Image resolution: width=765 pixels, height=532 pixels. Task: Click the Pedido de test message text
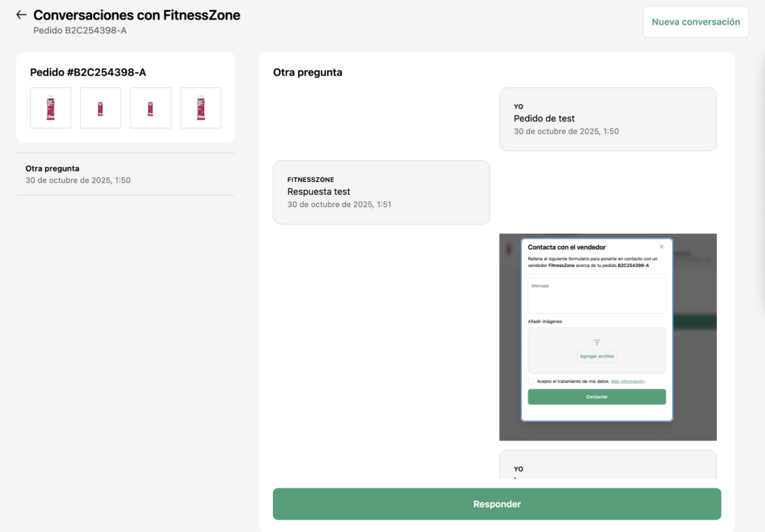[544, 118]
